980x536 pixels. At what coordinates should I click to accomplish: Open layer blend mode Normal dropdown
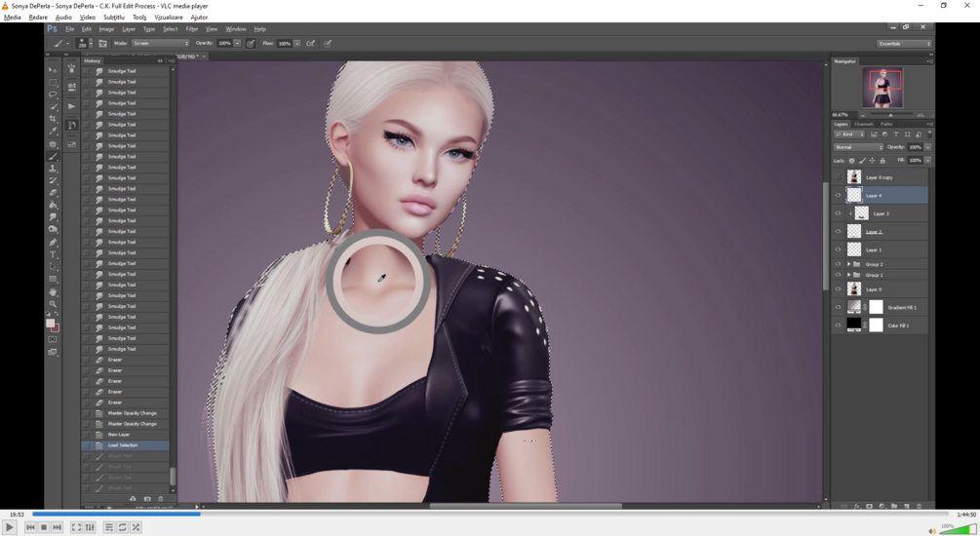point(858,147)
